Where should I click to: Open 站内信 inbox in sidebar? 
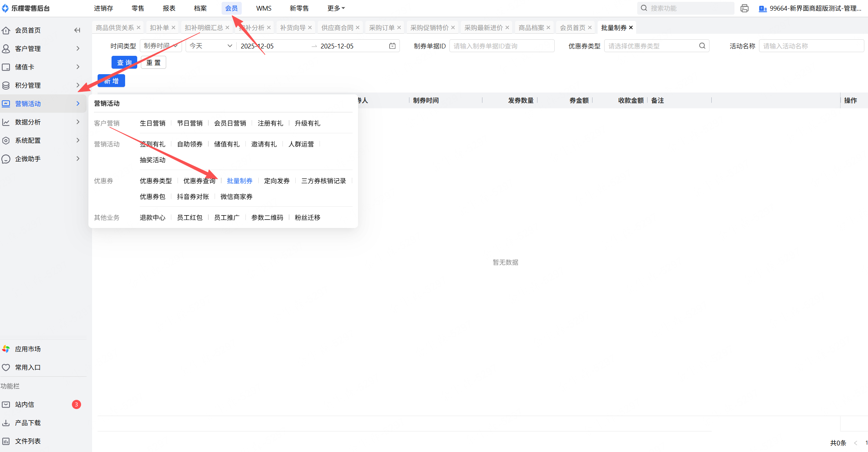25,404
